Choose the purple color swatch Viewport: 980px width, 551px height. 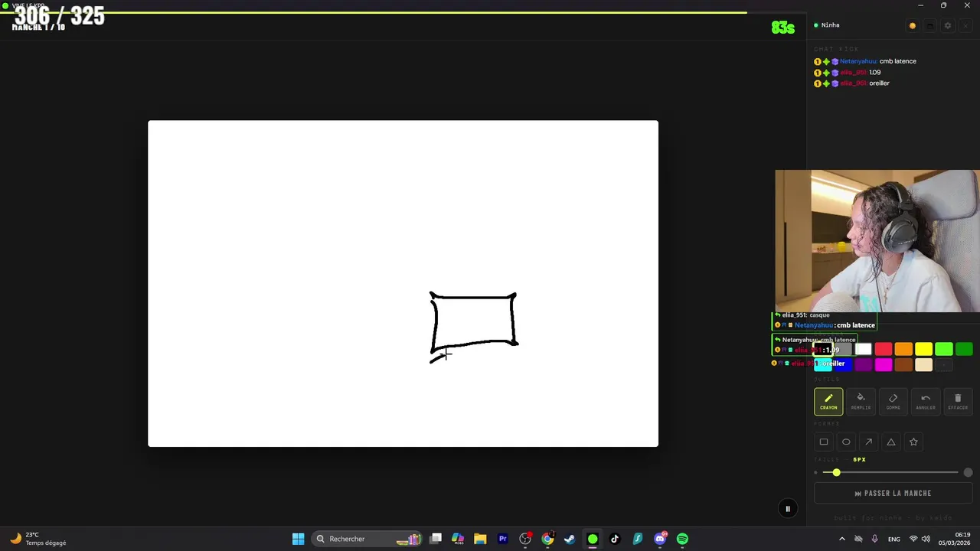[x=864, y=365]
